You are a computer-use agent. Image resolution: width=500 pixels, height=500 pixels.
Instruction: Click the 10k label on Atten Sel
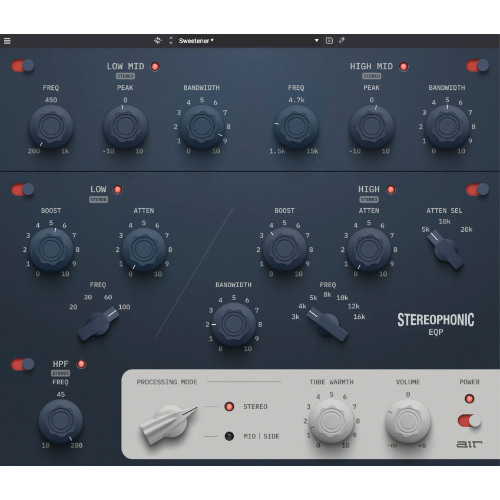(444, 221)
